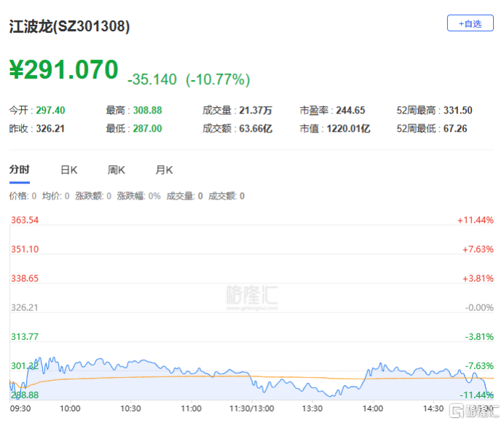Screen dimensions: 504x423
Task: Click the percent change (-10.77%)
Action: click(x=218, y=79)
